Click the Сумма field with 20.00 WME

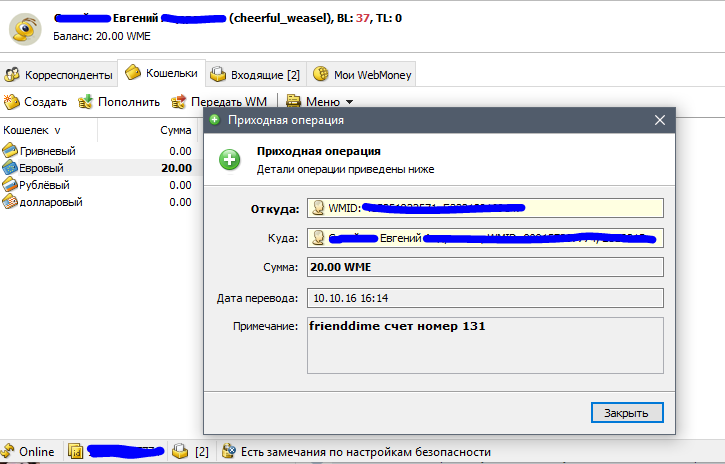(485, 267)
